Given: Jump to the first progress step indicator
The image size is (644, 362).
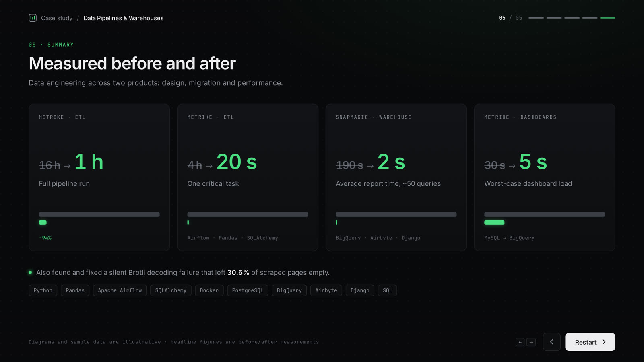Looking at the screenshot, I should tap(536, 18).
